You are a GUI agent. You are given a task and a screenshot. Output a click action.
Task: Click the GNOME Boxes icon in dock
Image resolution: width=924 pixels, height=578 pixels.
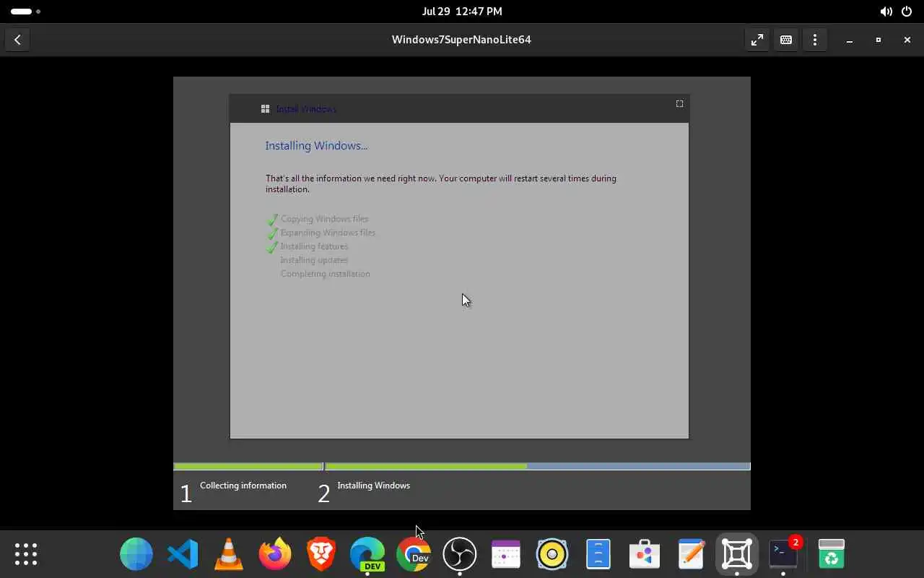pyautogui.click(x=737, y=554)
